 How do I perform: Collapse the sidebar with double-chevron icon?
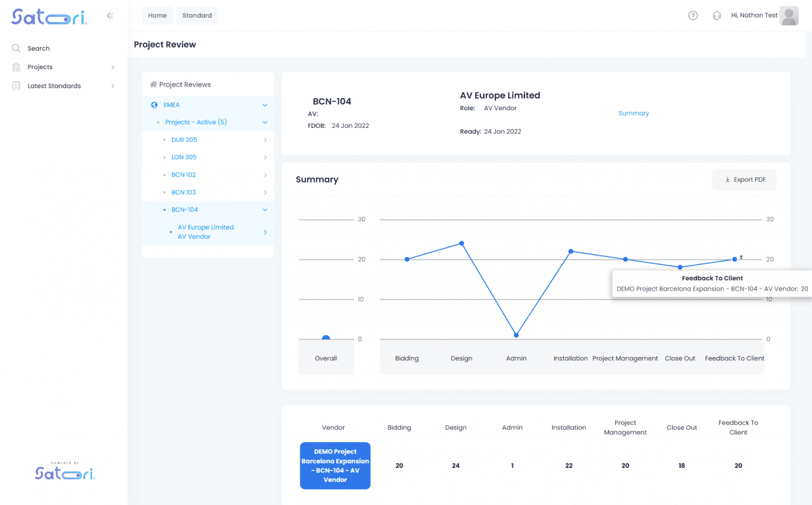click(110, 16)
